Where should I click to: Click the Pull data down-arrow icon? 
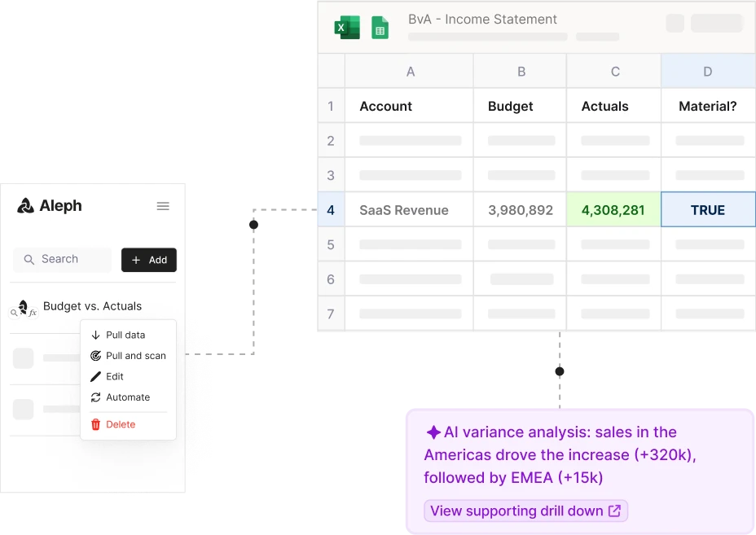(95, 335)
